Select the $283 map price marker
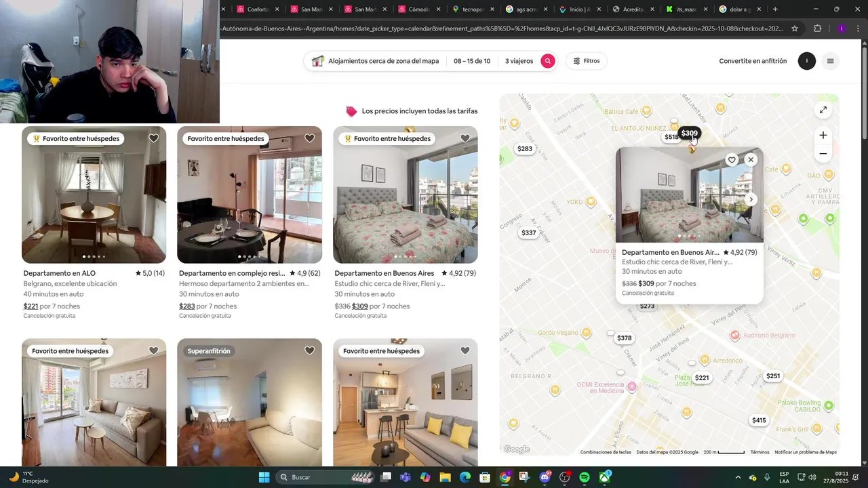This screenshot has width=868, height=488. click(x=525, y=148)
